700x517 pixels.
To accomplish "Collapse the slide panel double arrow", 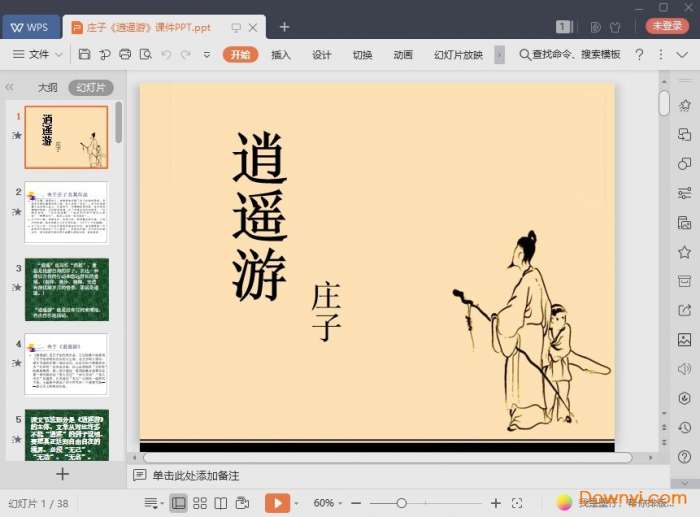I will (9, 87).
